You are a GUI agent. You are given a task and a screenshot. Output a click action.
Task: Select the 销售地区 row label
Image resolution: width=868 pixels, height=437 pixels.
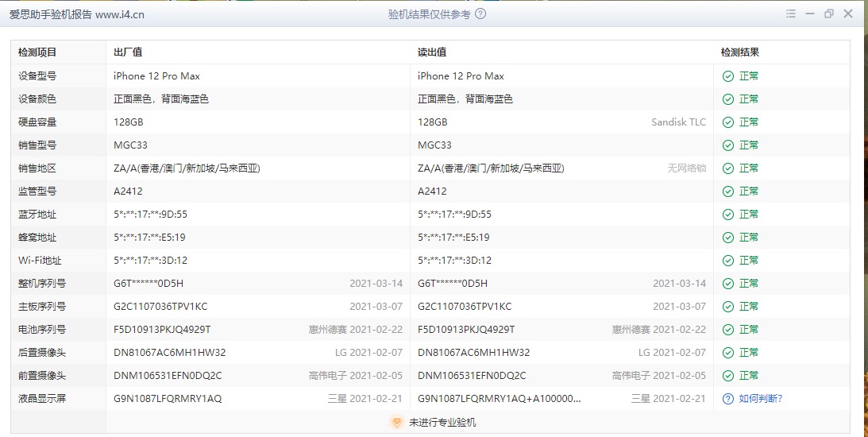(37, 168)
